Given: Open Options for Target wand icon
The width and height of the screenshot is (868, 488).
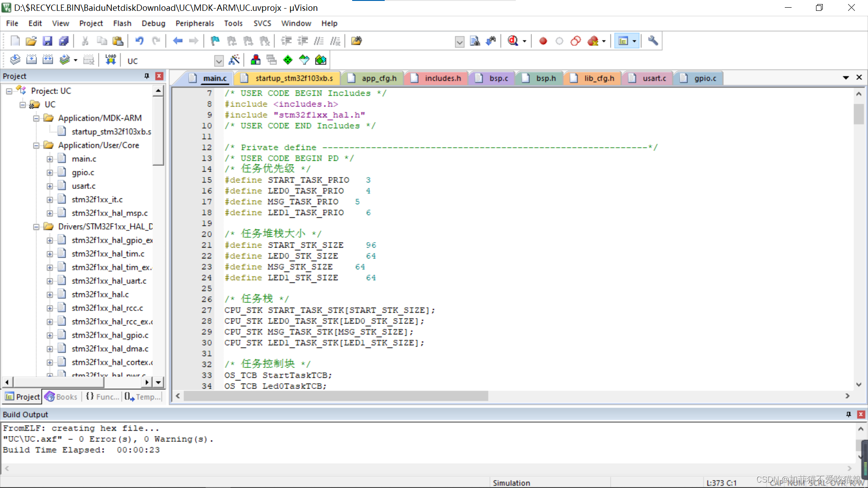Looking at the screenshot, I should [x=234, y=60].
